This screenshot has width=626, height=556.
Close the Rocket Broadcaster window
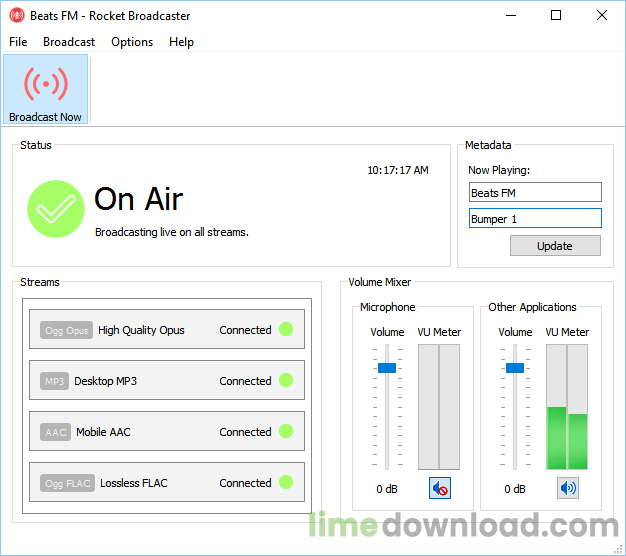(x=602, y=16)
